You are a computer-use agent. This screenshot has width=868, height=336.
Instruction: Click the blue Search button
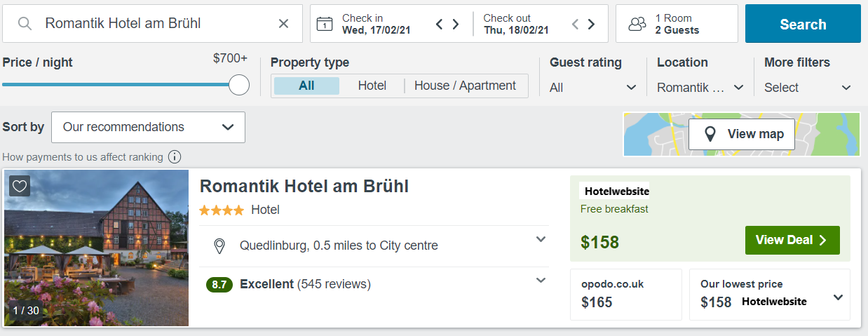pos(803,24)
